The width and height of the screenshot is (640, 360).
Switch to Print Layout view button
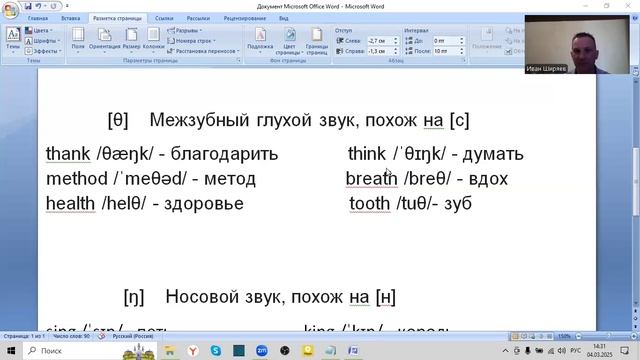(515, 336)
